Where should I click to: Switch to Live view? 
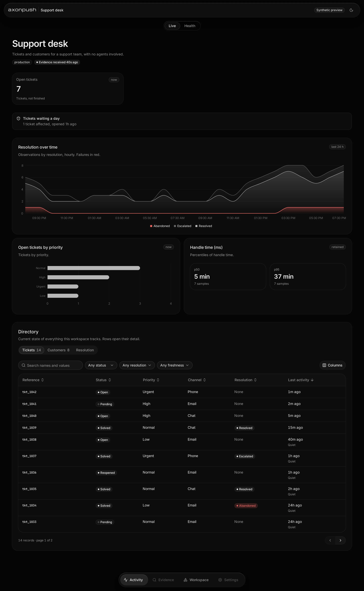(172, 26)
